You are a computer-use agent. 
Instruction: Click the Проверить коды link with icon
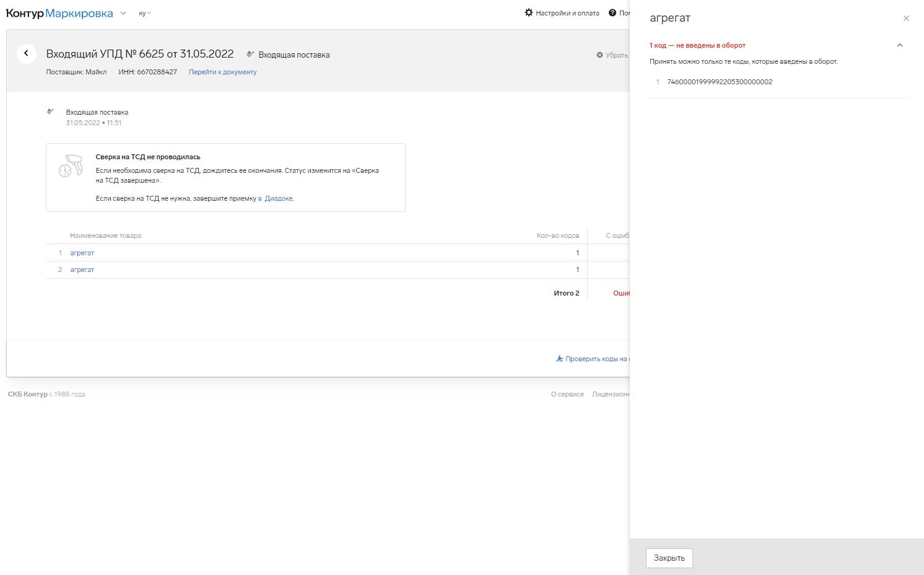click(x=592, y=359)
